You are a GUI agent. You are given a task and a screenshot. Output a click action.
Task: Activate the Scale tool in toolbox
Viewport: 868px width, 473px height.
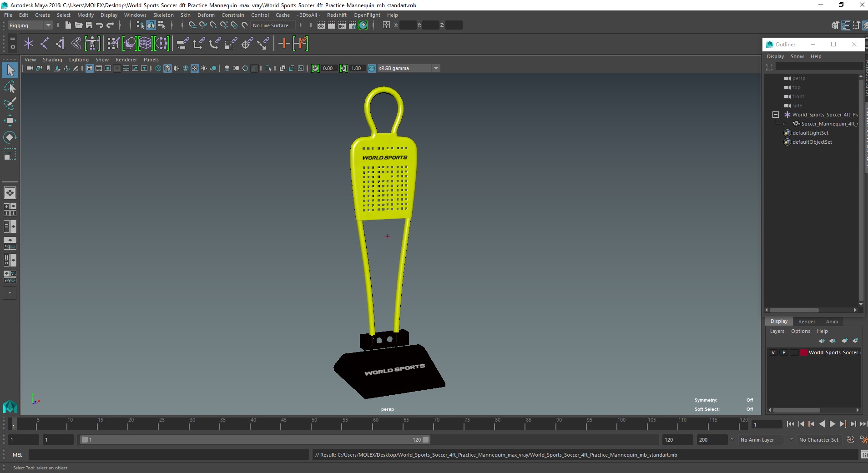10,154
